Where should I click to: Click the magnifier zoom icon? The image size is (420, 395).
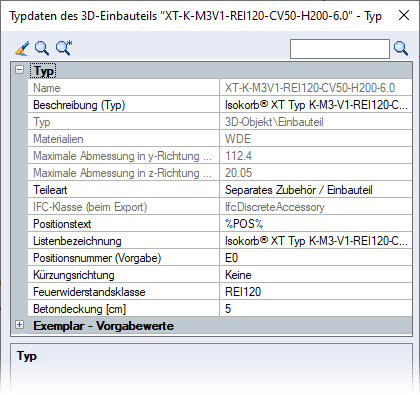(42, 48)
